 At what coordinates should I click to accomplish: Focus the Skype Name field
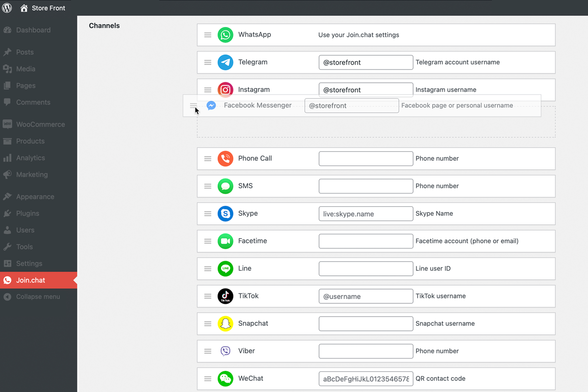pyautogui.click(x=366, y=213)
